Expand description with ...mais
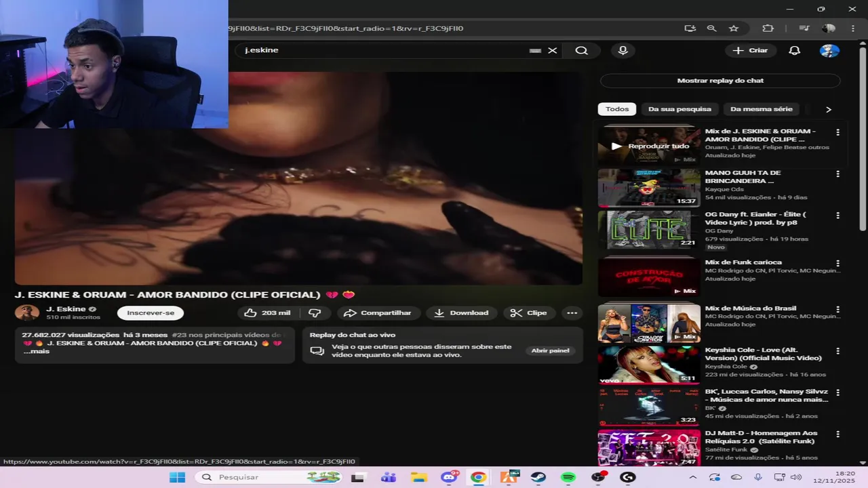868x488 pixels. point(37,351)
